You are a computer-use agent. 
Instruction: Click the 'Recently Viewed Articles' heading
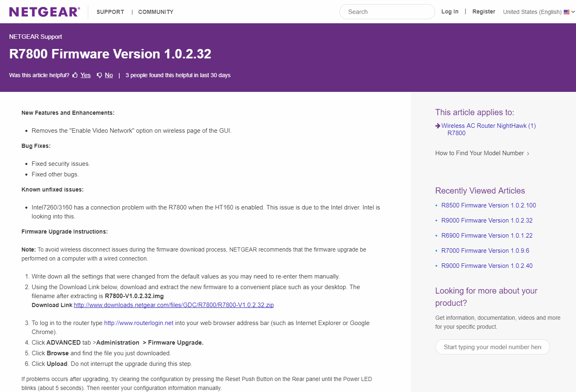480,191
